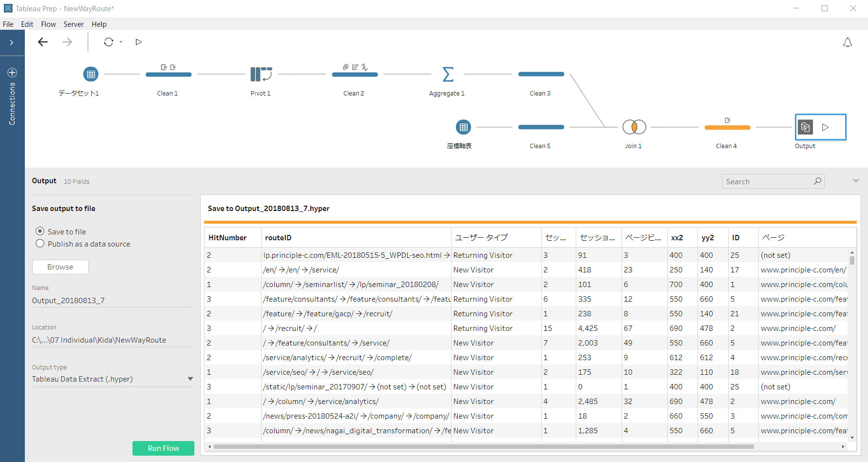The height and width of the screenshot is (462, 868).
Task: Click the 座標軸表 input step icon
Action: click(463, 127)
